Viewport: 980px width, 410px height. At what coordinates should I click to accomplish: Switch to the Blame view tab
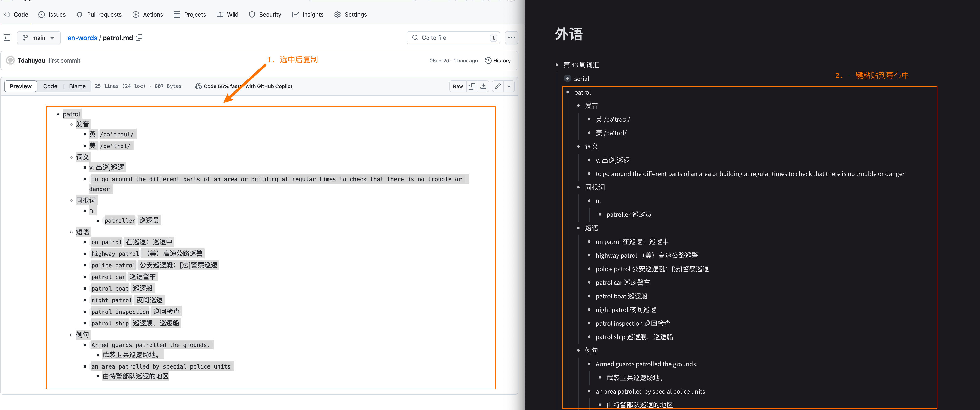coord(77,86)
